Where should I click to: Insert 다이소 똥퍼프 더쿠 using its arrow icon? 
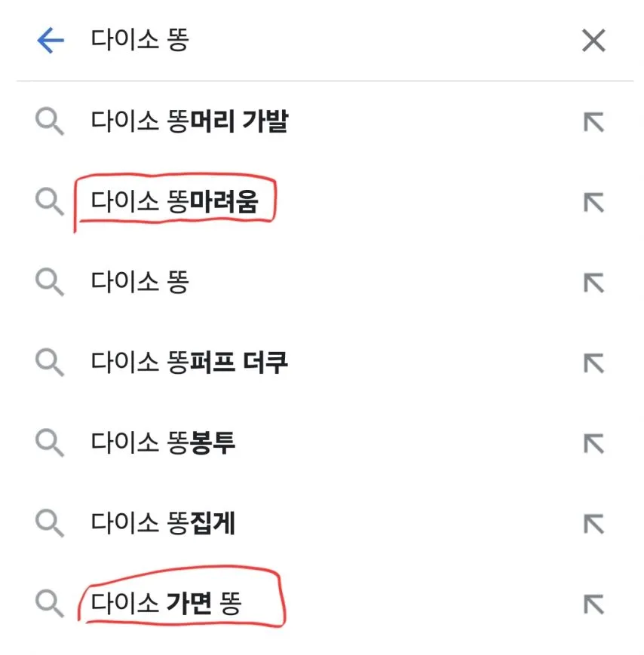point(594,363)
